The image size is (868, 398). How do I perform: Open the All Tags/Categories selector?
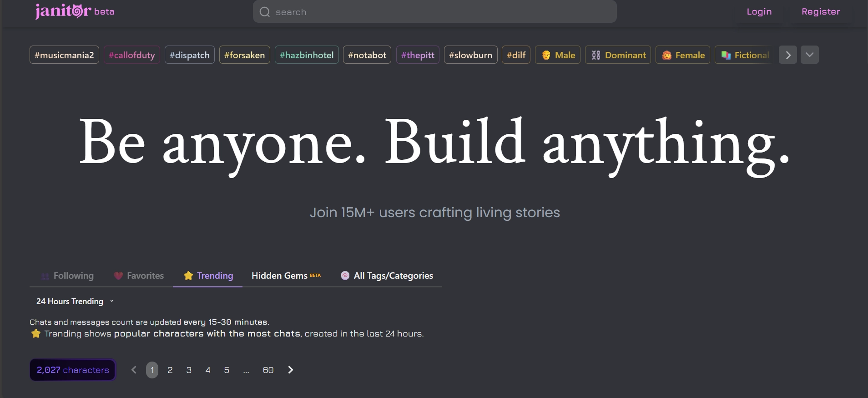387,276
